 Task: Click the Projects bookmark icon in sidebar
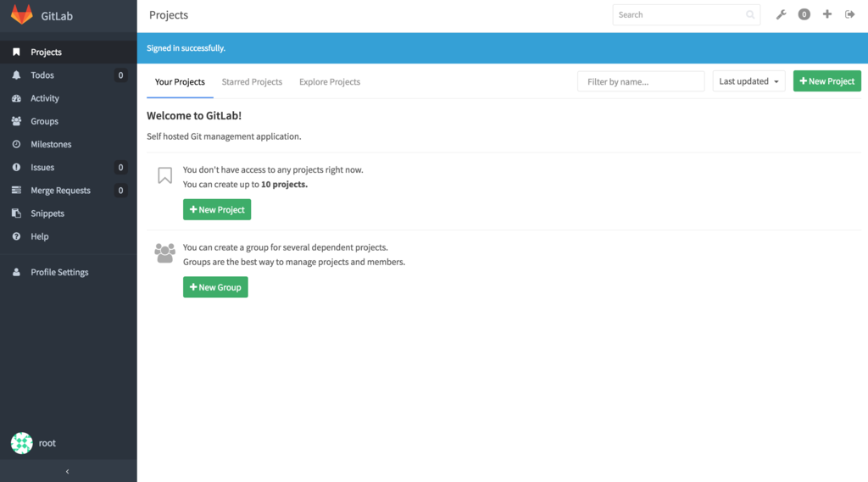click(x=16, y=52)
